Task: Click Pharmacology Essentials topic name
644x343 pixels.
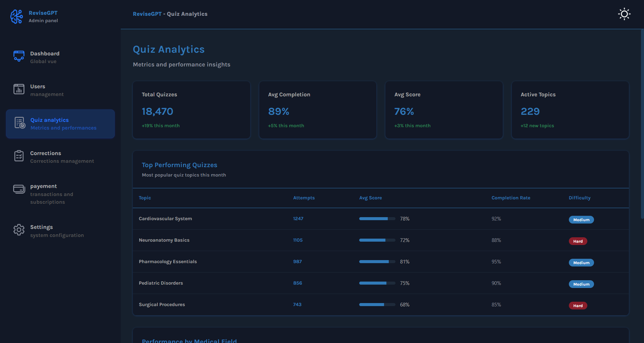Action: click(x=168, y=262)
